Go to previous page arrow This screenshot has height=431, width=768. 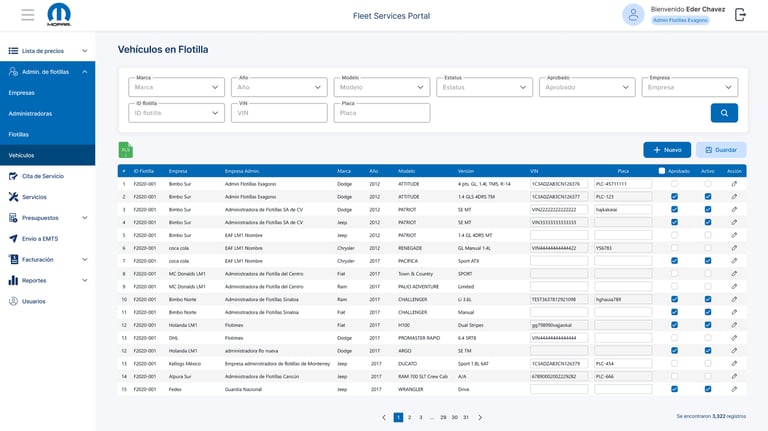[x=384, y=417]
